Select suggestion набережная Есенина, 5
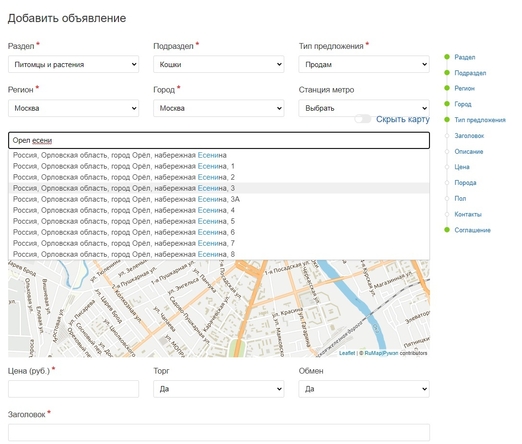This screenshot has height=444, width=522. coord(219,221)
